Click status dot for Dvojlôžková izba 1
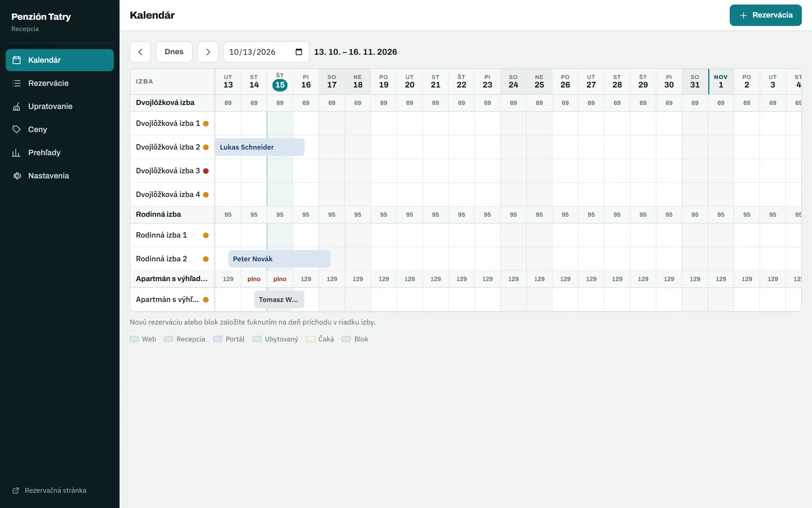 point(206,124)
